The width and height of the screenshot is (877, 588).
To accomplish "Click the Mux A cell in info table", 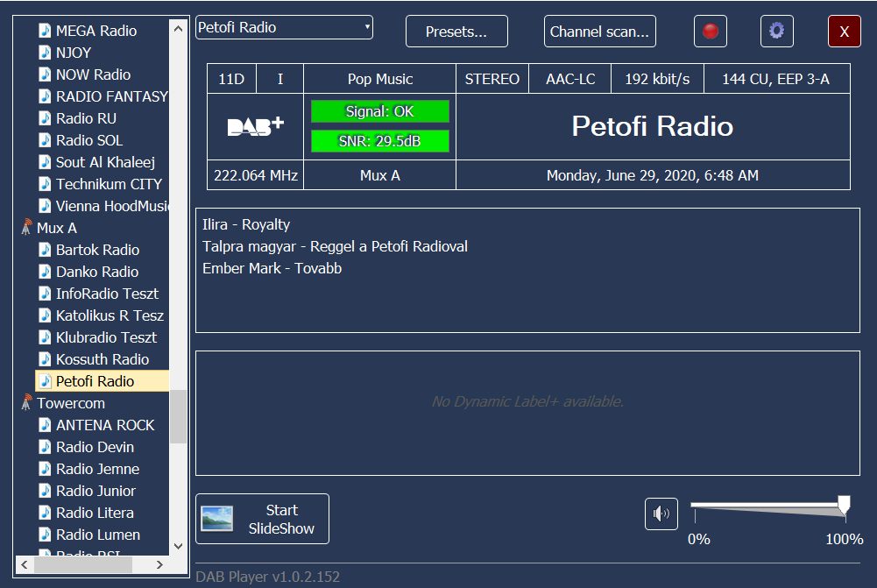I will point(379,175).
